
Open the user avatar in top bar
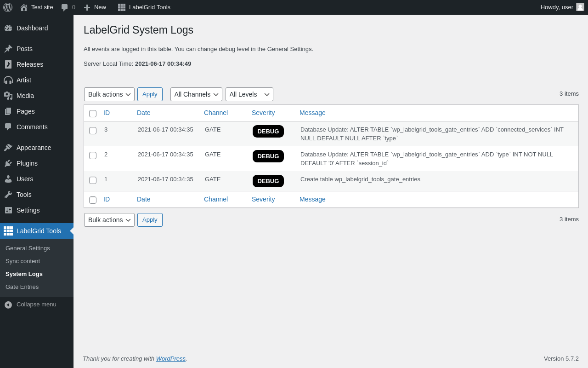click(x=580, y=7)
